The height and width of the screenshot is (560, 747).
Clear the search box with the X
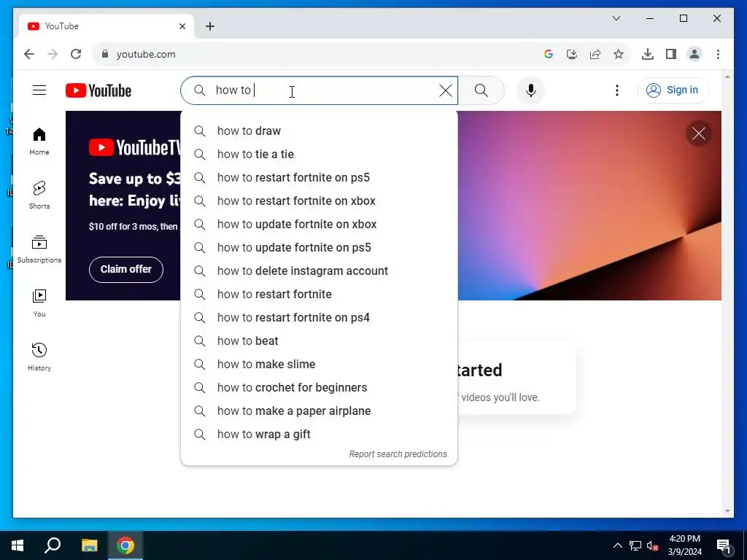(446, 90)
